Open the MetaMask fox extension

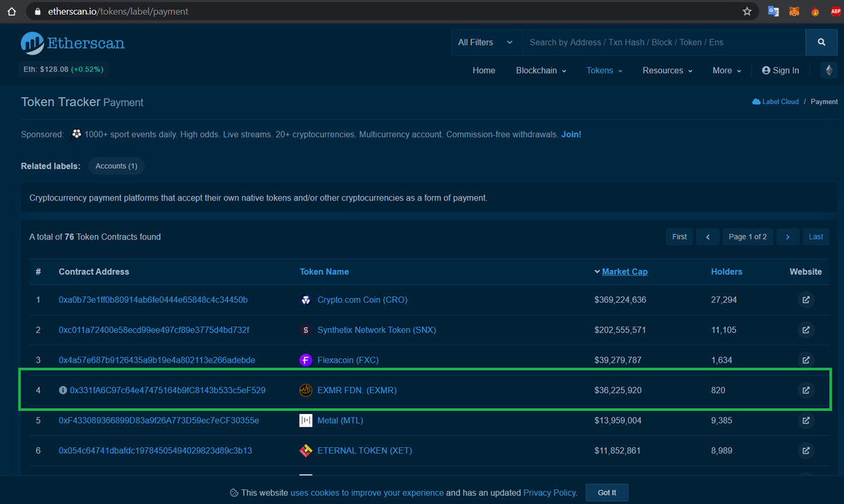pos(794,11)
